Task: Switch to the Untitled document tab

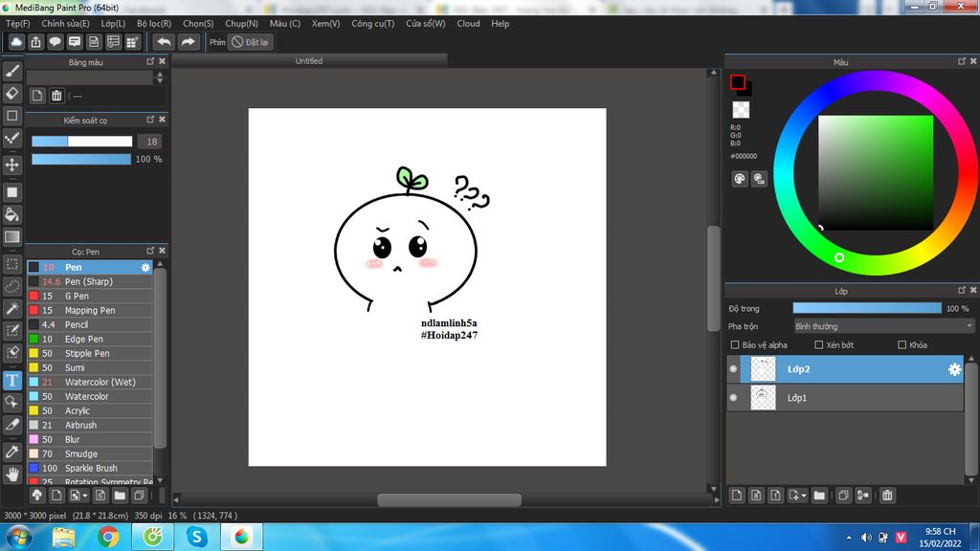Action: [309, 61]
